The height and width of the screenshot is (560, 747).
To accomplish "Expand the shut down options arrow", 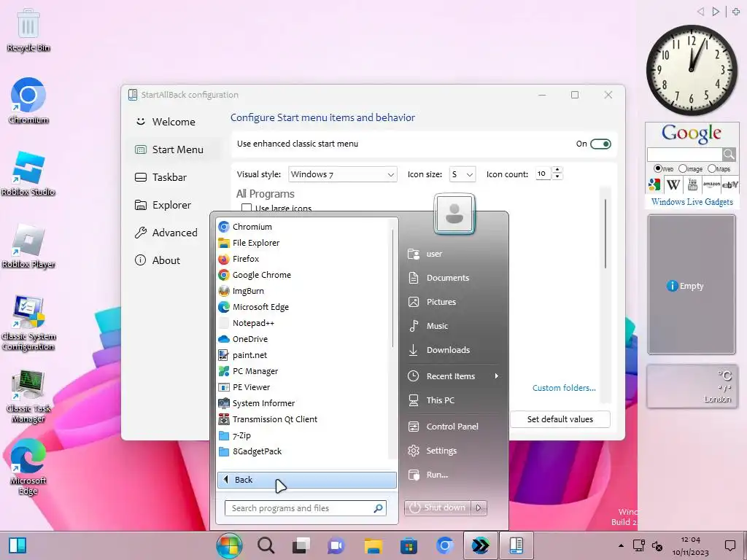I will (479, 507).
